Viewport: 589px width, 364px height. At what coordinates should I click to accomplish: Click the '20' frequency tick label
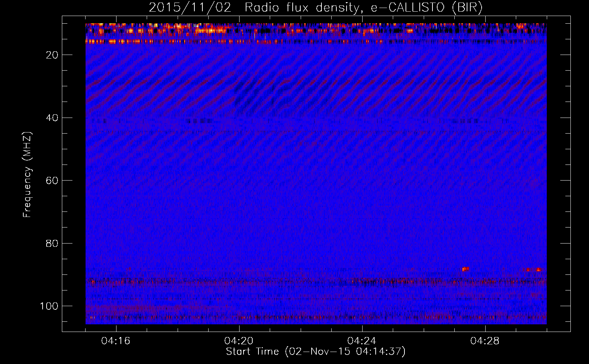click(52, 55)
